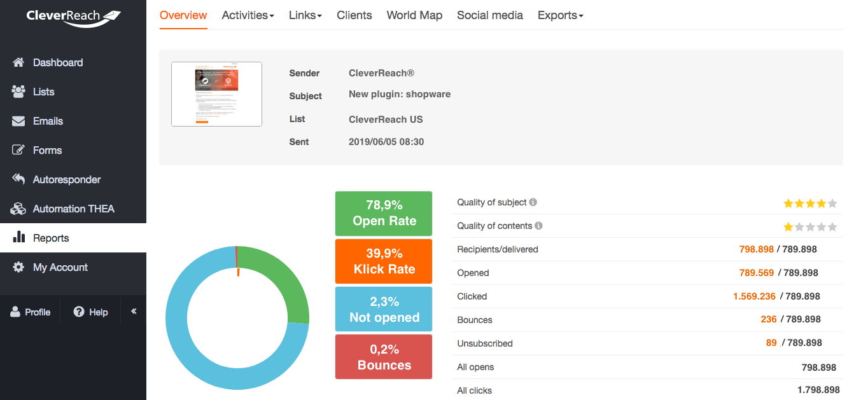
Task: Click the Reports bar chart icon
Action: (19, 237)
